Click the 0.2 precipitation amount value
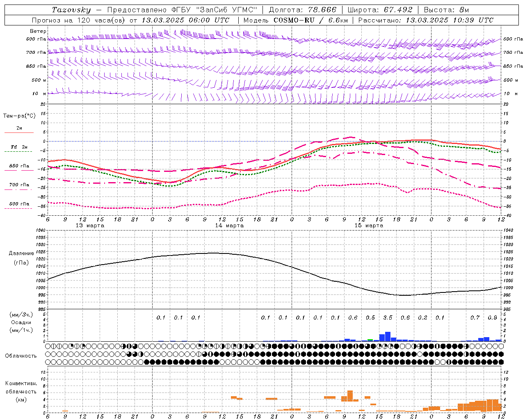This screenshot has height=420, width=525. (x=422, y=318)
